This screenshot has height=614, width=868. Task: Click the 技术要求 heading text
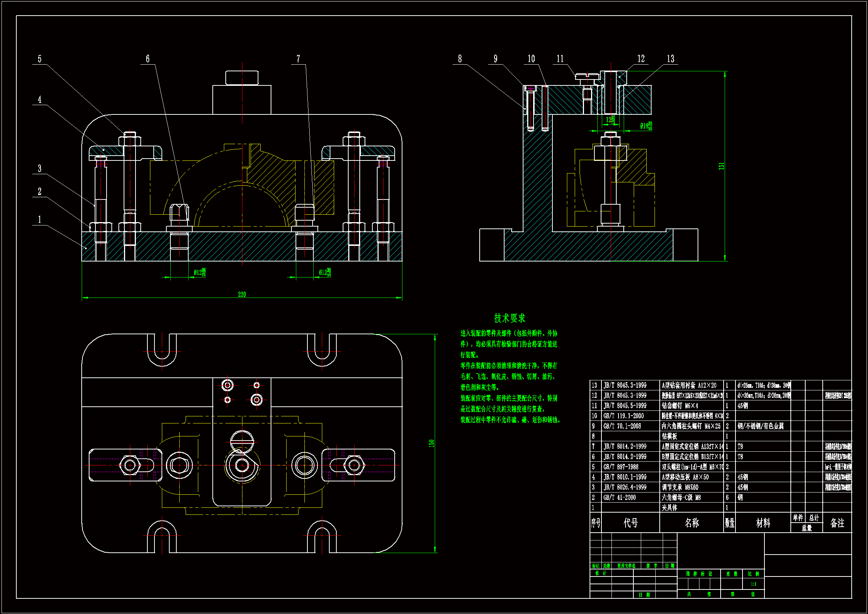510,318
